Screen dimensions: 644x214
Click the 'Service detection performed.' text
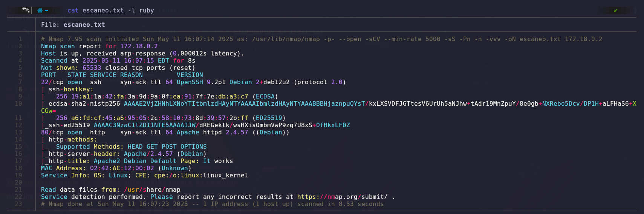click(94, 197)
